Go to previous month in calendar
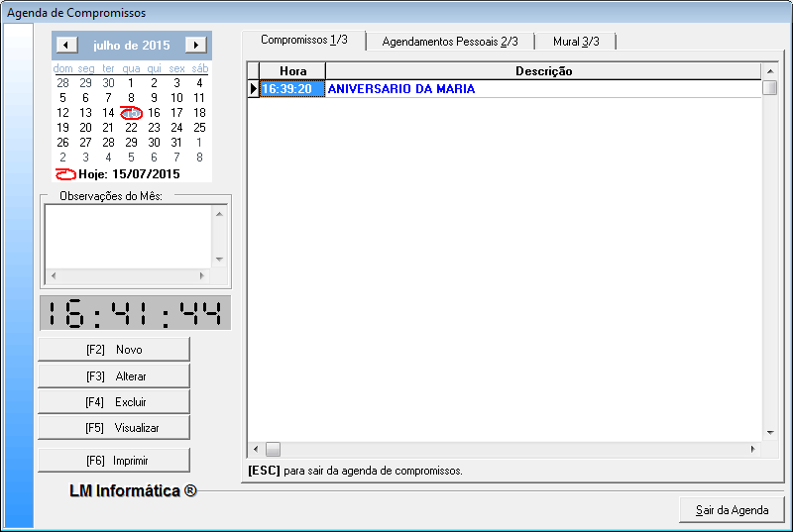The height and width of the screenshot is (532, 793). [x=65, y=45]
